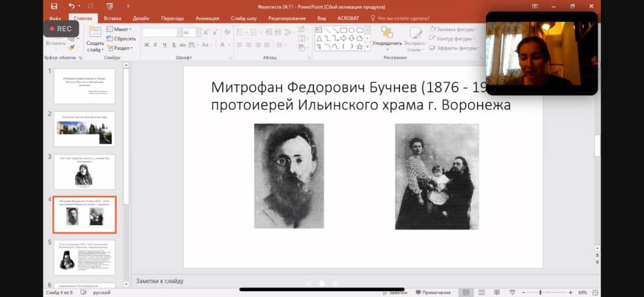Toggle Bold (Ж) formatting

(147, 45)
